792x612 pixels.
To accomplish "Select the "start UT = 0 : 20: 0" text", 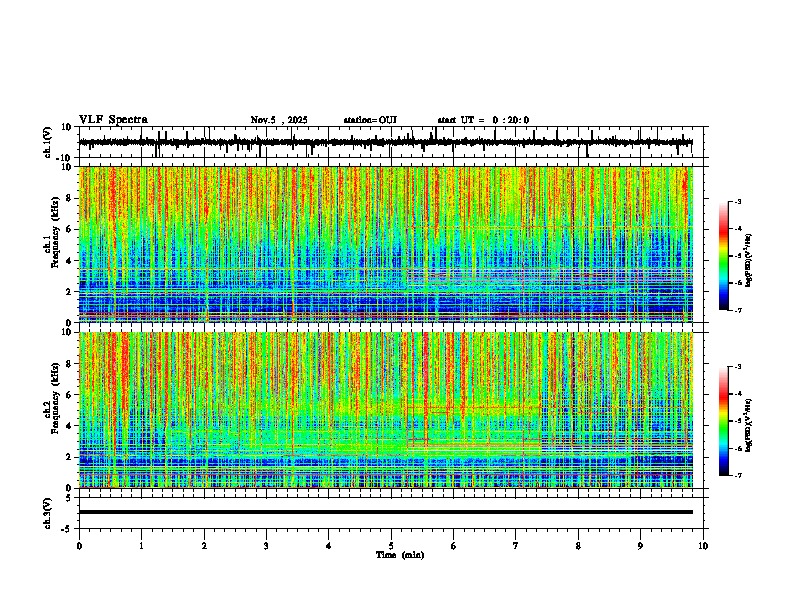I will (x=483, y=120).
